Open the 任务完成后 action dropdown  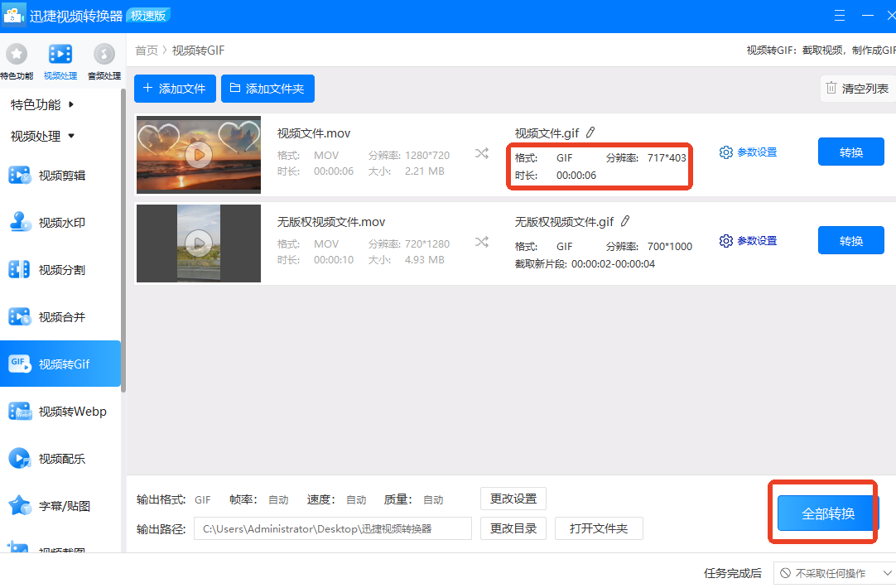(834, 573)
